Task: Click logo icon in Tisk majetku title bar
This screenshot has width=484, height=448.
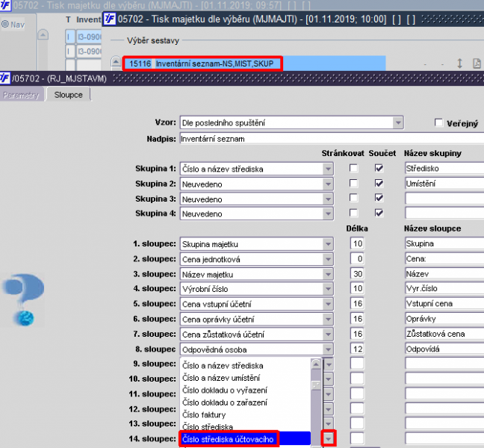Action: 110,19
